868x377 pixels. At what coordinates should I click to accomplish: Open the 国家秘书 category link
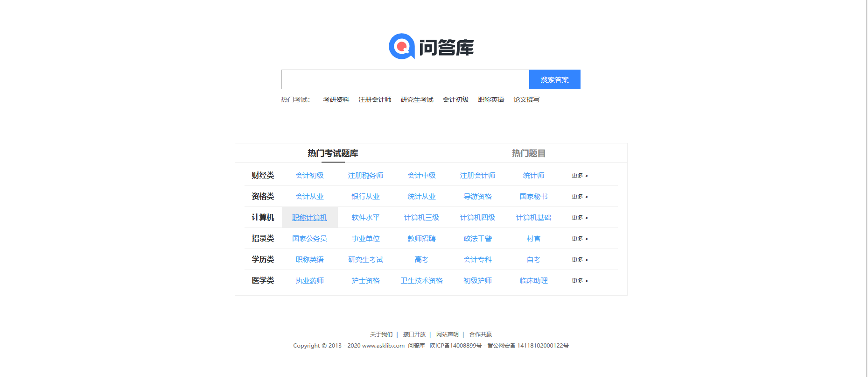[x=533, y=197]
